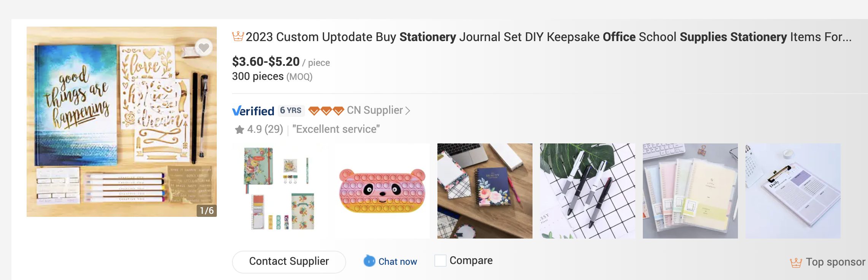Tick the Compare checkbox
The height and width of the screenshot is (280, 868).
click(x=440, y=261)
